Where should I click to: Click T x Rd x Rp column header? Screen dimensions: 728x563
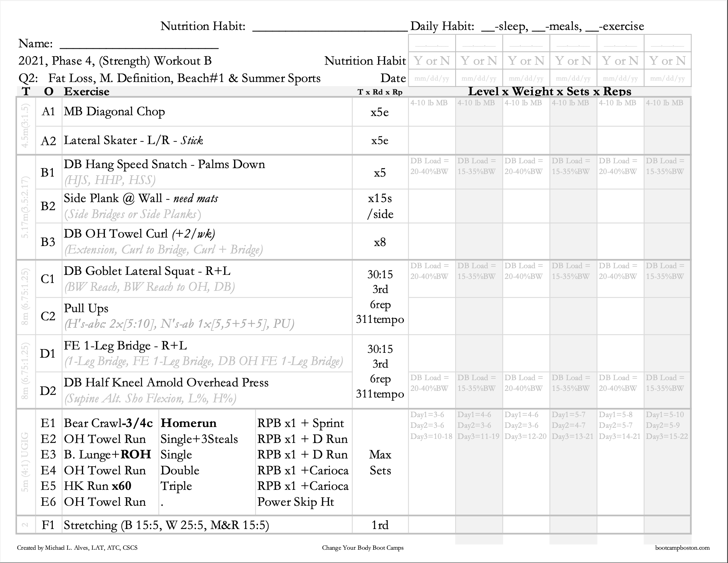pos(380,92)
